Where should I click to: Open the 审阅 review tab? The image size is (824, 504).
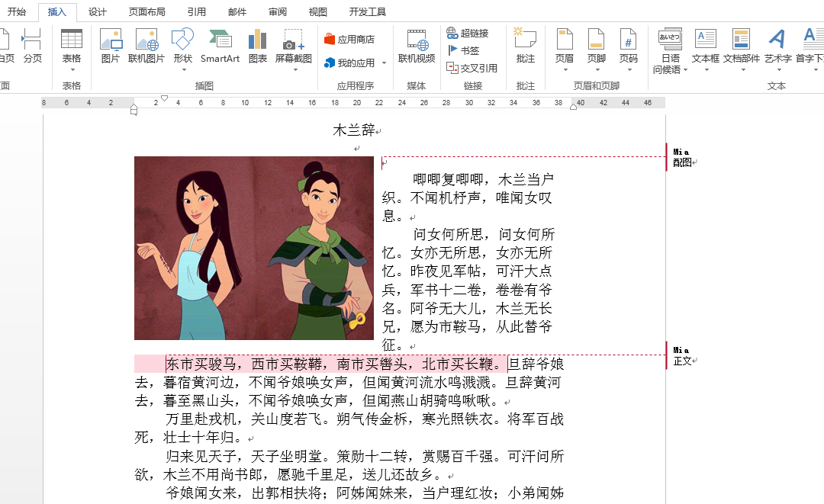coord(278,11)
